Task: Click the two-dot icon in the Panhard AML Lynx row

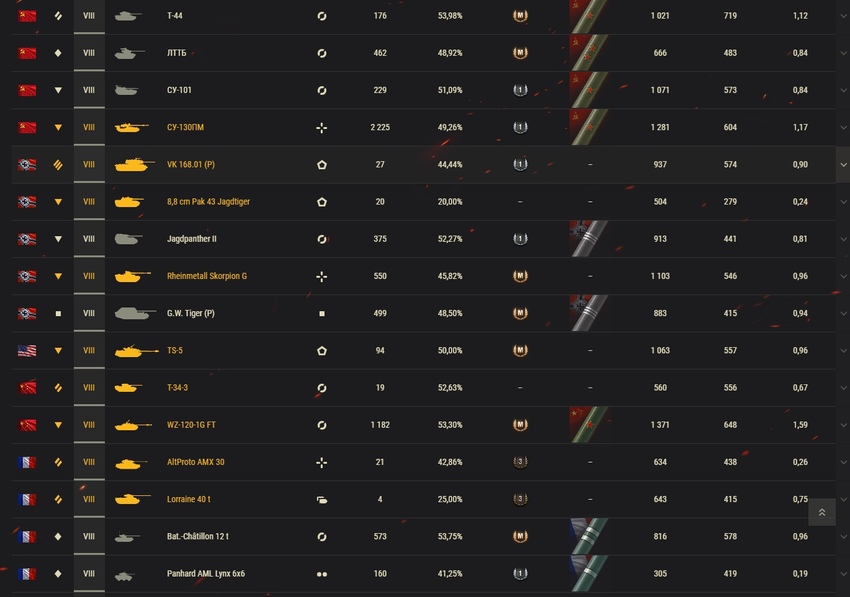Action: (x=321, y=574)
